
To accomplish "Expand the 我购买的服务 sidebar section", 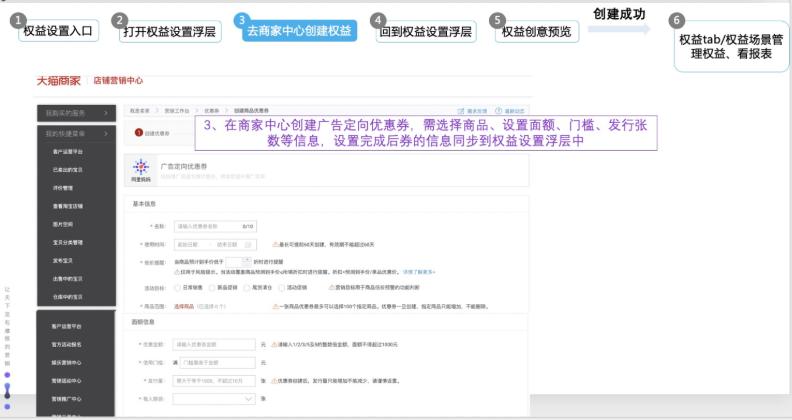I will [x=77, y=113].
